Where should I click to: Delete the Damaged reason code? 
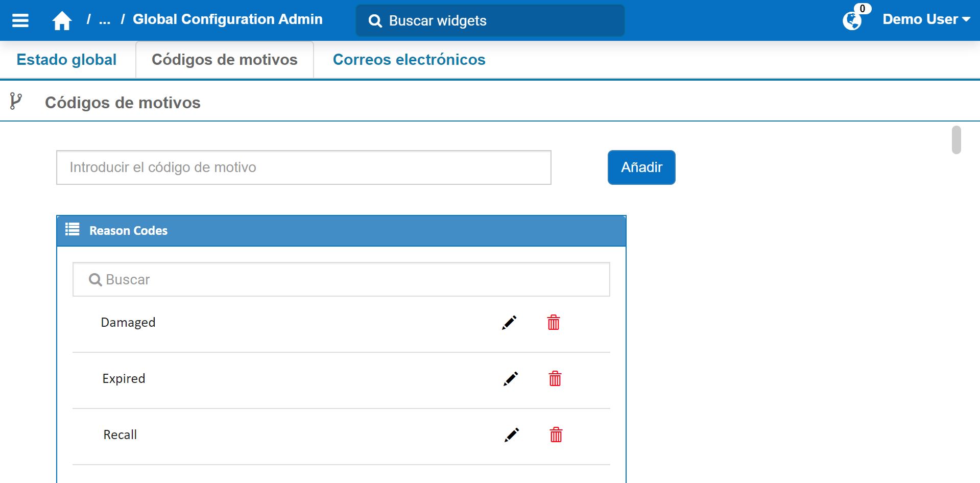[x=554, y=323]
